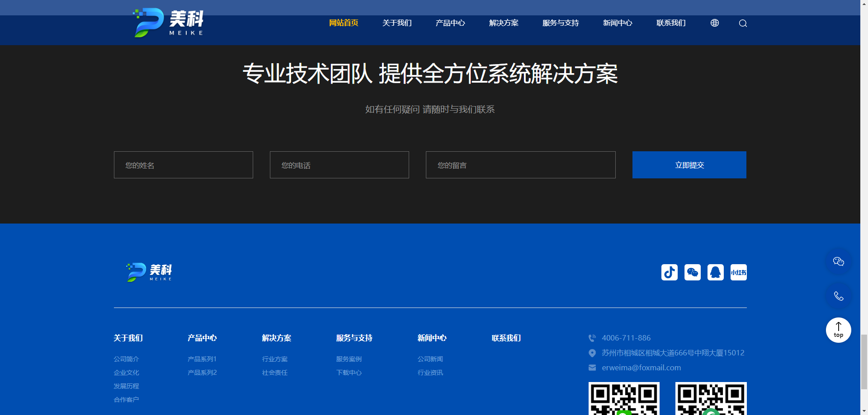This screenshot has width=868, height=415.
Task: Open 产品中心 from the top menu
Action: [450, 23]
